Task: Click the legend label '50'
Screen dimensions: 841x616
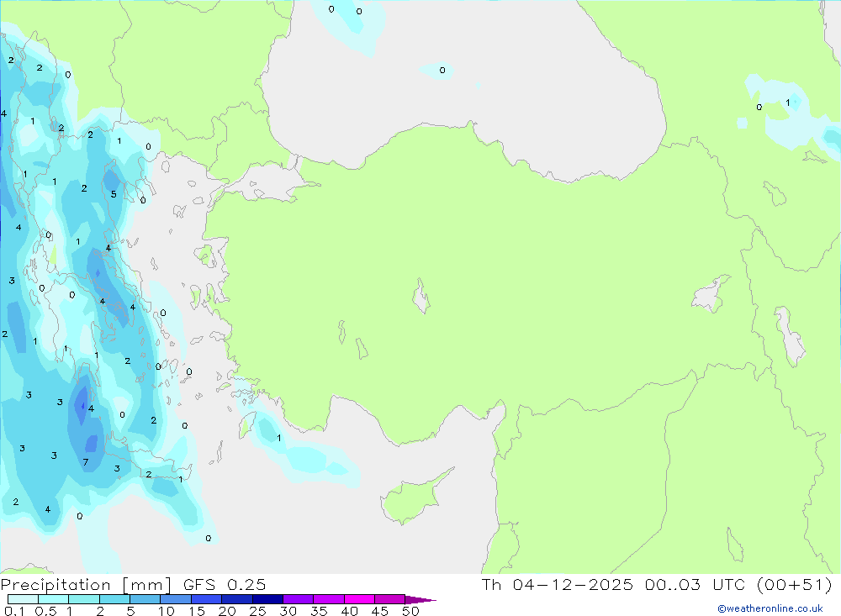Action: (410, 611)
